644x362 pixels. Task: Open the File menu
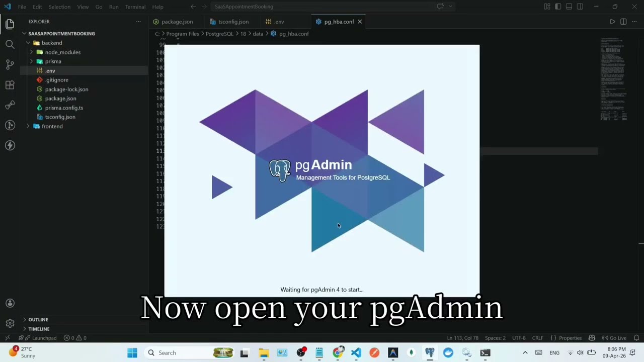22,7
